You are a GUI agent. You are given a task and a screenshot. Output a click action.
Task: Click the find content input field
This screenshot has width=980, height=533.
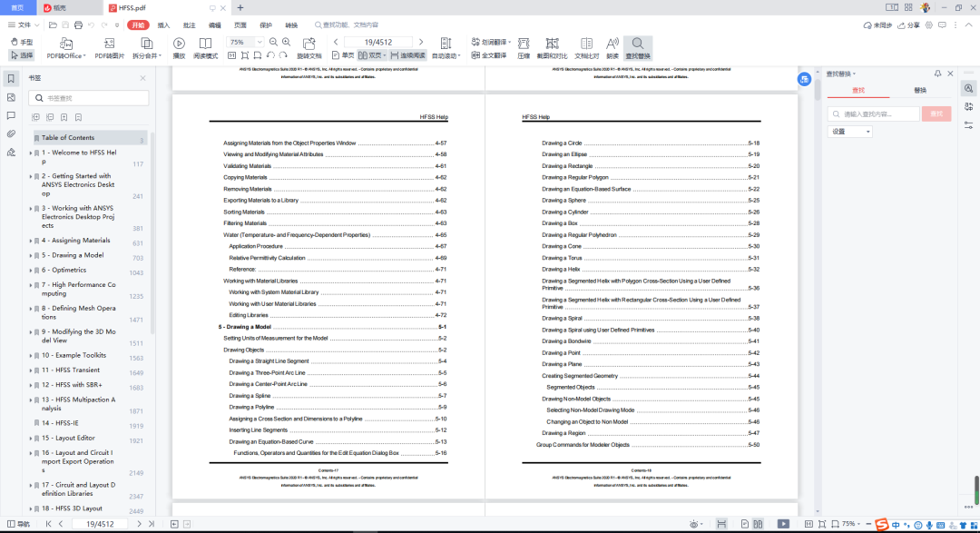pyautogui.click(x=873, y=114)
